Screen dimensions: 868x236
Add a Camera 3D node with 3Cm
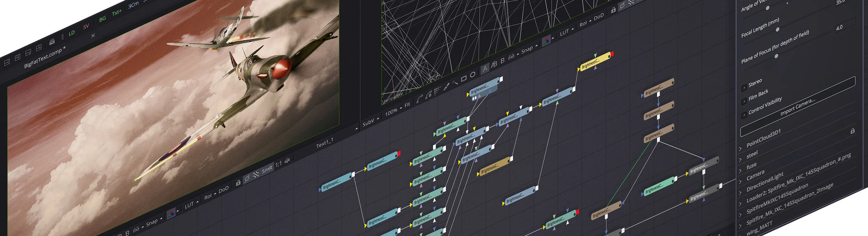coord(133,5)
